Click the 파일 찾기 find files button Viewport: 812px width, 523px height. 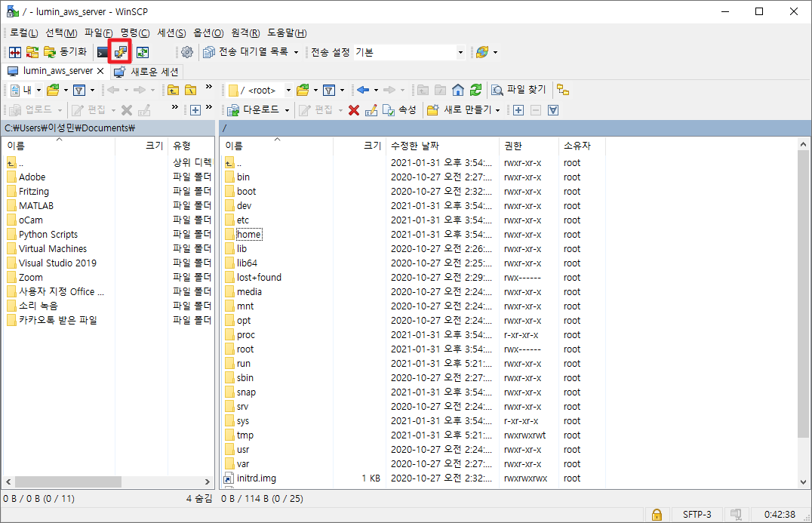(519, 90)
